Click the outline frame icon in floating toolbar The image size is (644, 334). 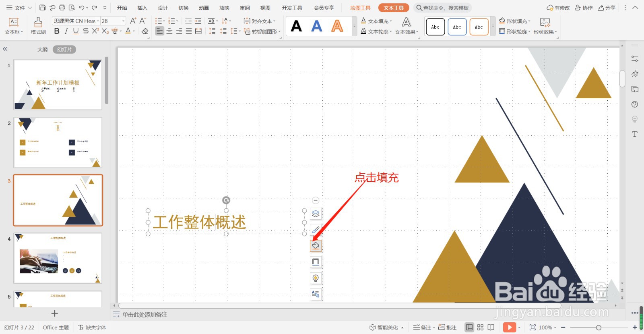(x=316, y=262)
